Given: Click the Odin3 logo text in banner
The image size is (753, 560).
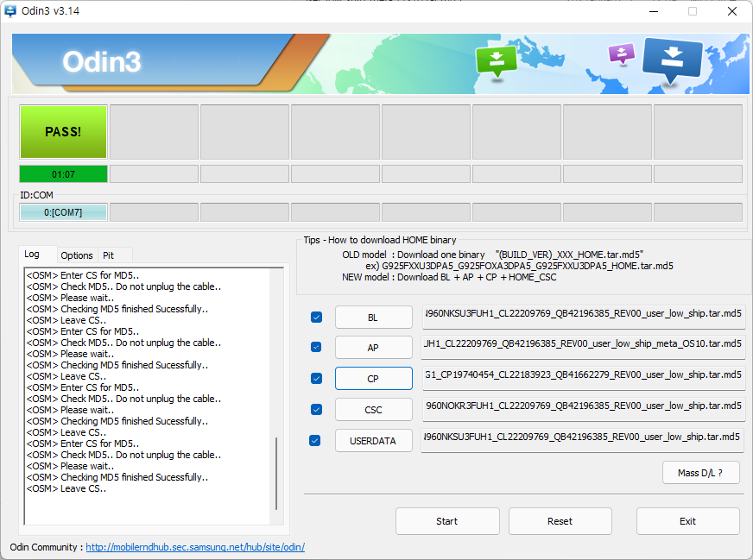Looking at the screenshot, I should 102,62.
